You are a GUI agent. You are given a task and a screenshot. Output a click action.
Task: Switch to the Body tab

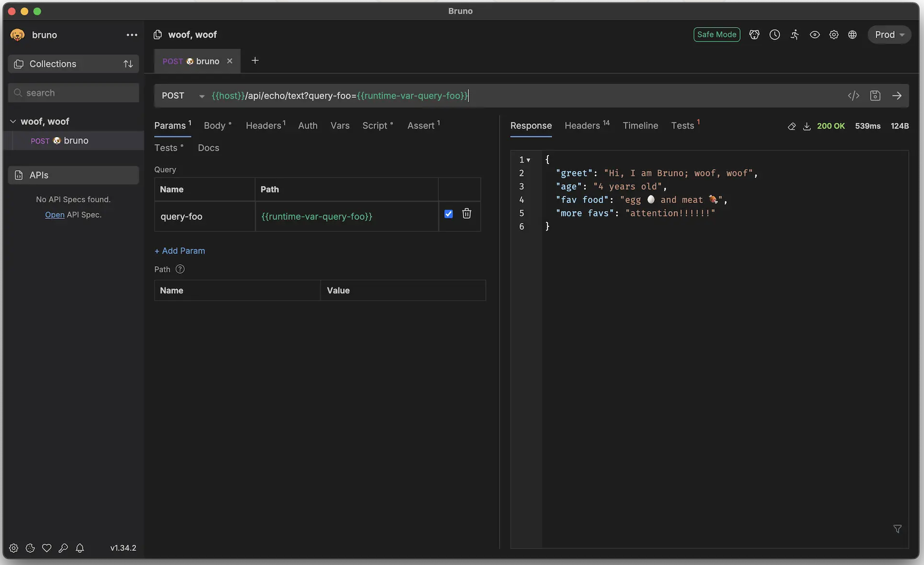point(217,125)
